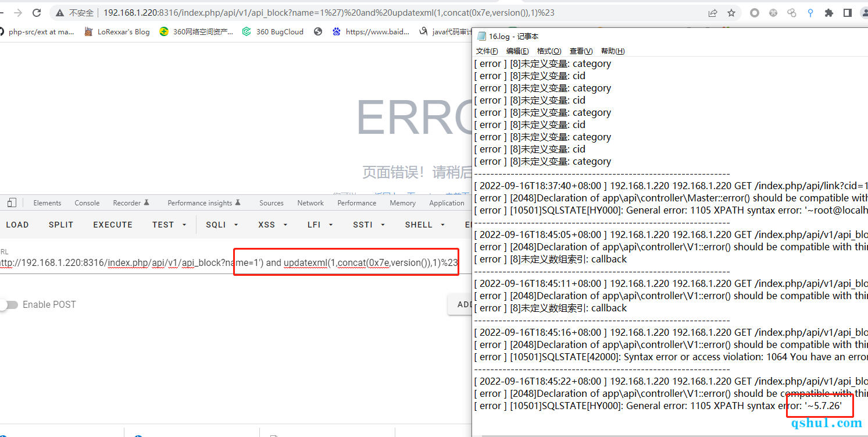
Task: Open the globe icon bookmark
Action: (318, 32)
